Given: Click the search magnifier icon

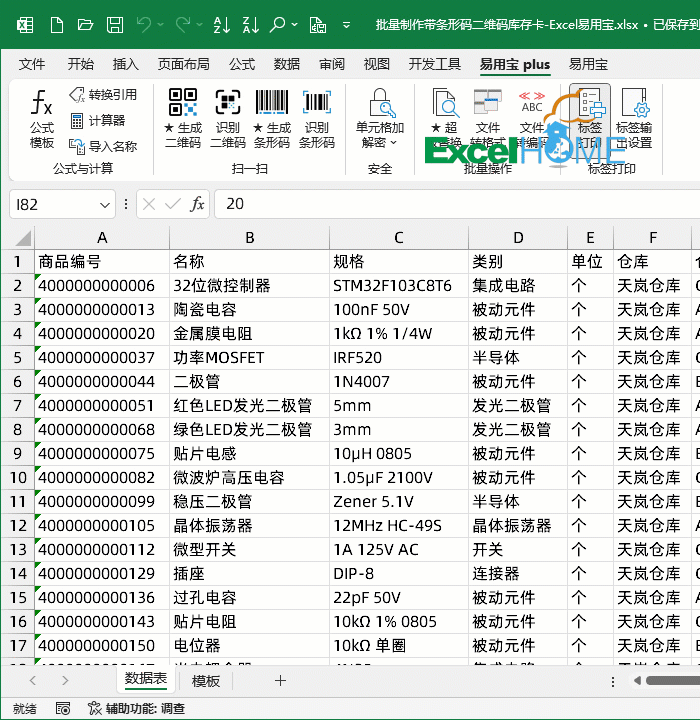Looking at the screenshot, I should point(277,24).
